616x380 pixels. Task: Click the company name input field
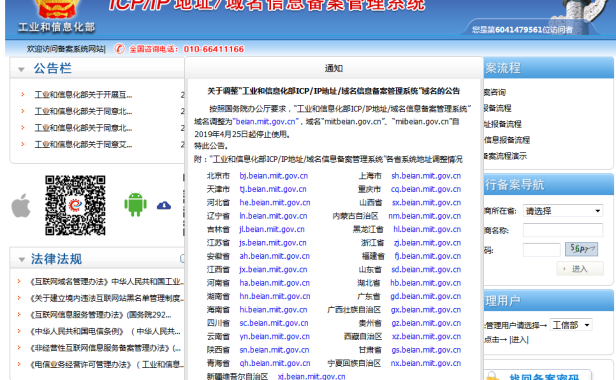(x=563, y=230)
